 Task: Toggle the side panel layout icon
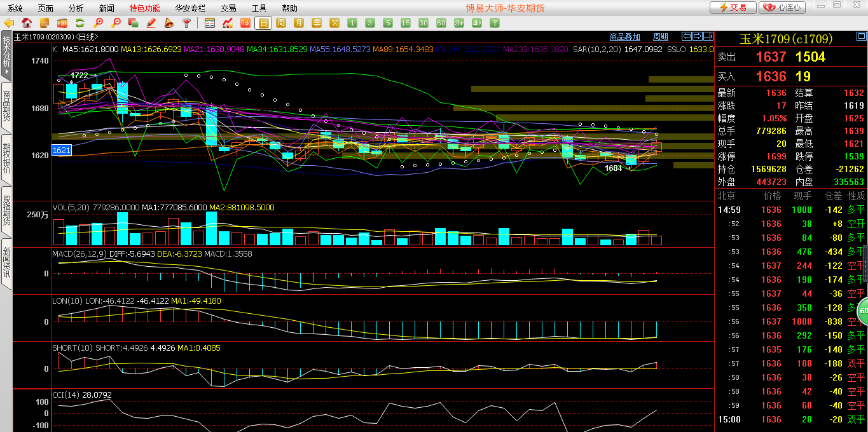point(708,36)
